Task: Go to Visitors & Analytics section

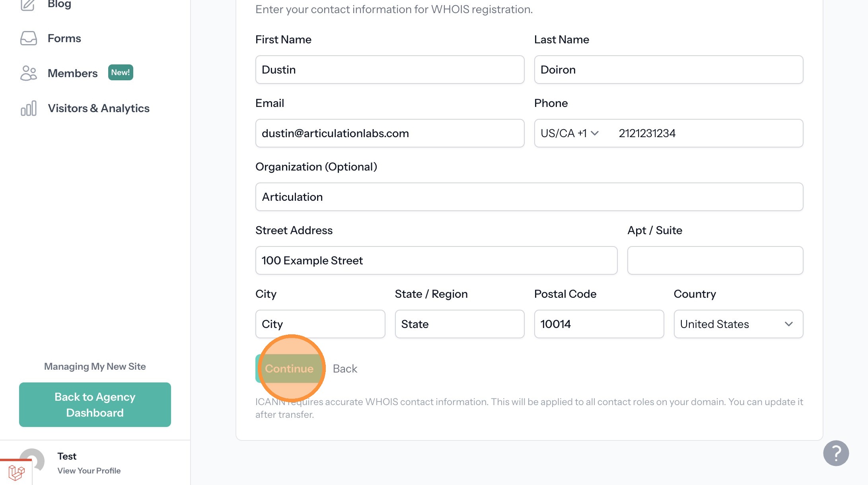Action: pyautogui.click(x=99, y=108)
